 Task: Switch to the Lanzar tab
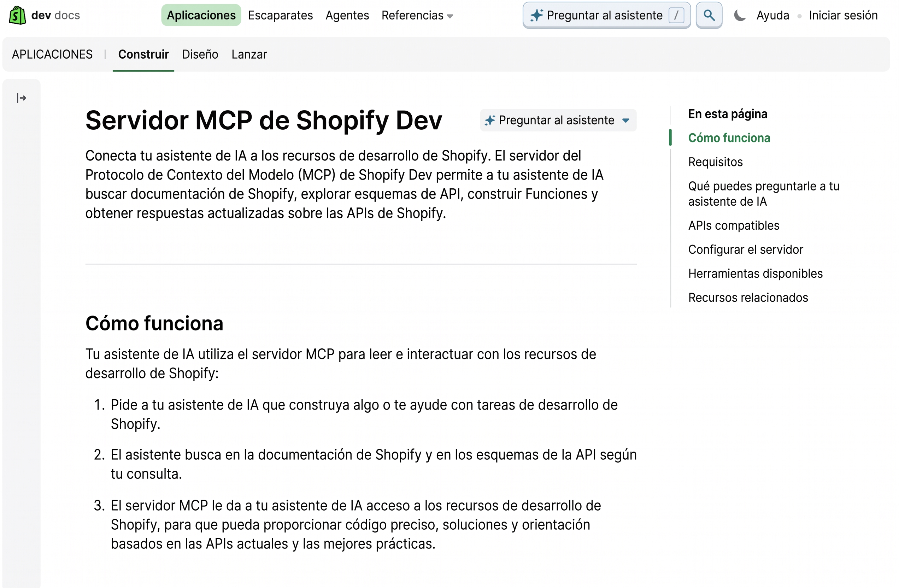pyautogui.click(x=249, y=54)
